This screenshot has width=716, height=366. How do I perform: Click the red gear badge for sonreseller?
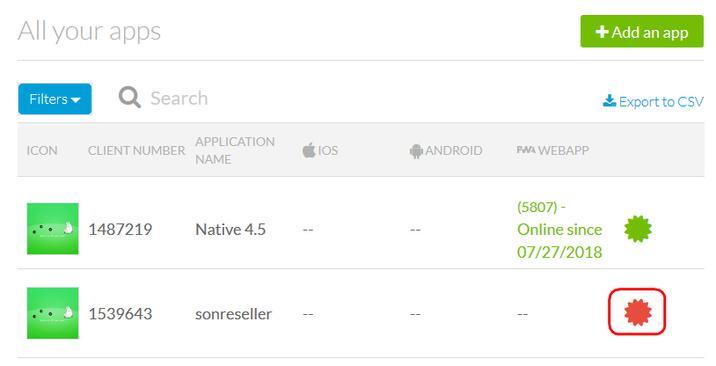tap(637, 313)
